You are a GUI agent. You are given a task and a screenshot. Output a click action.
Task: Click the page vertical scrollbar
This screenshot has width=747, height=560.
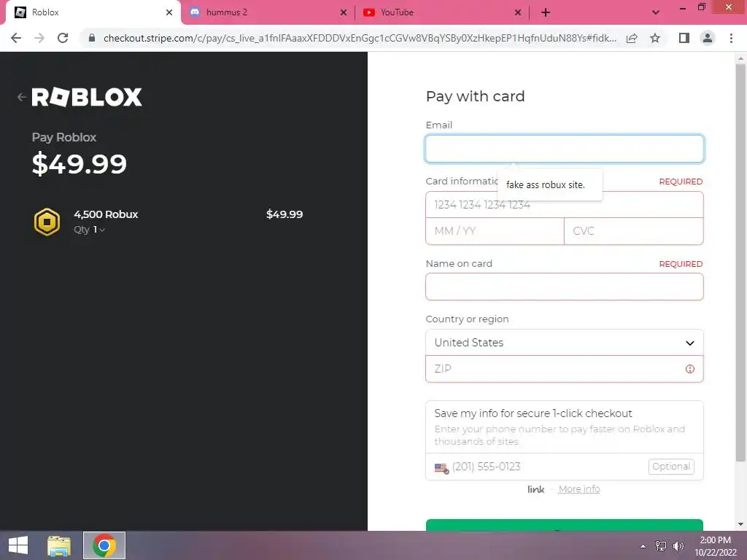(x=740, y=262)
